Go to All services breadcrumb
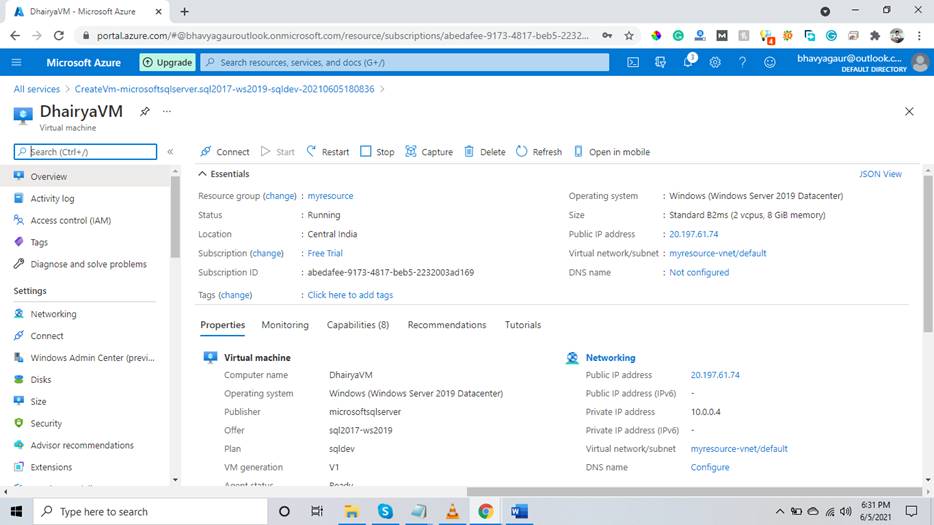 coord(37,89)
